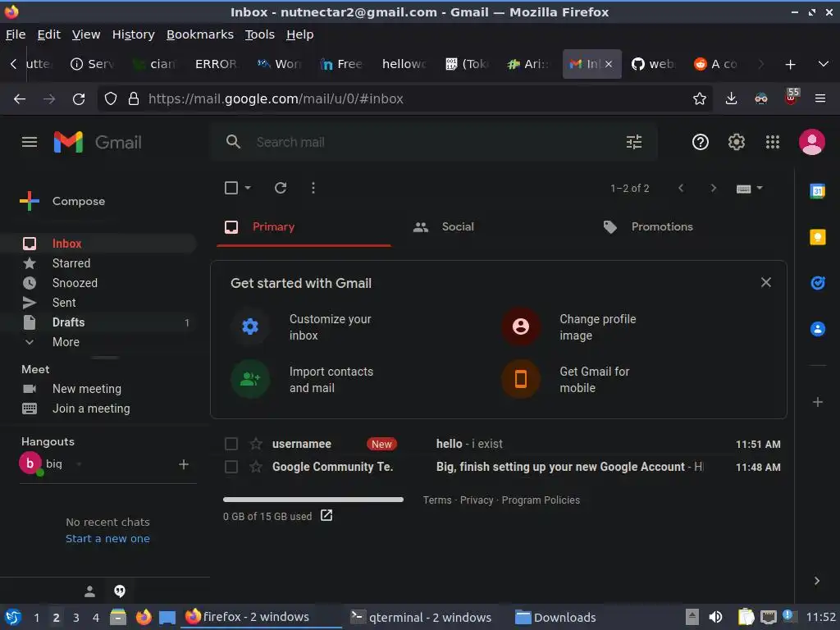Switch to the GitHub browser tab
The image size is (840, 630).
653,64
